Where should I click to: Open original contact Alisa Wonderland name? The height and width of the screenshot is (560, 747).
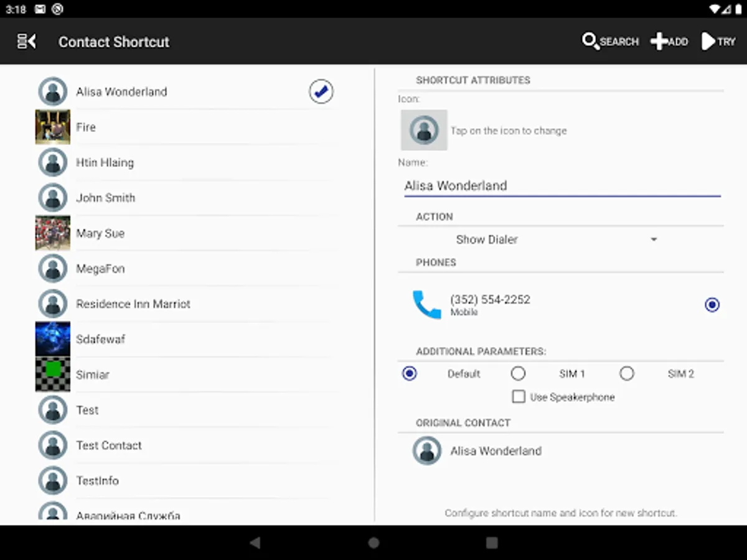click(496, 450)
